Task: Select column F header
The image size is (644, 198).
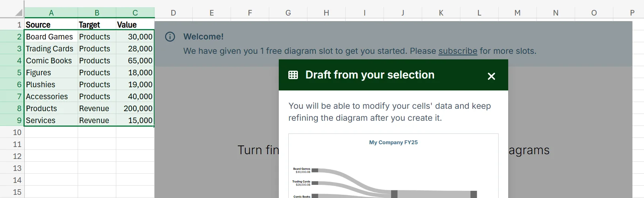Action: 250,13
